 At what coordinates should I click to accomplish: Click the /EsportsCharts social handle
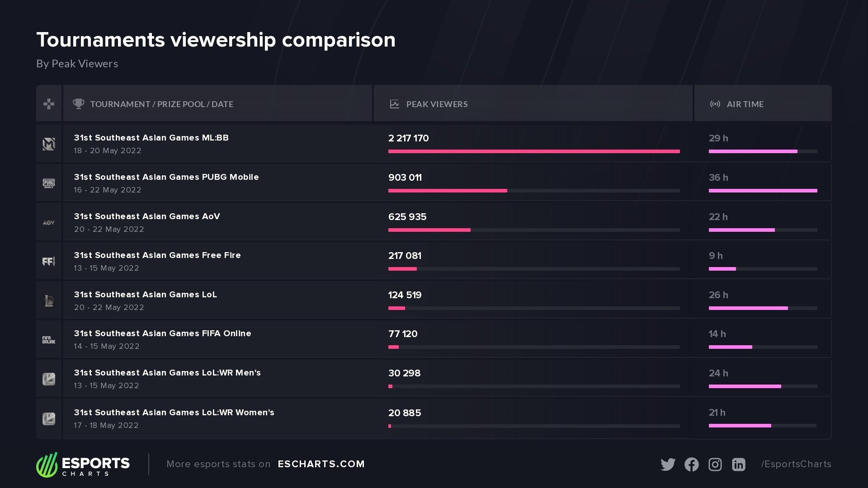point(796,464)
